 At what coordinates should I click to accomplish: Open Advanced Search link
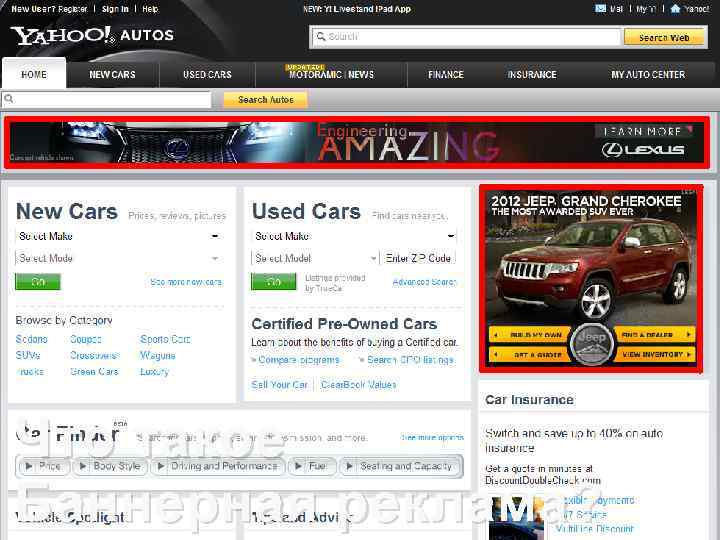click(425, 282)
